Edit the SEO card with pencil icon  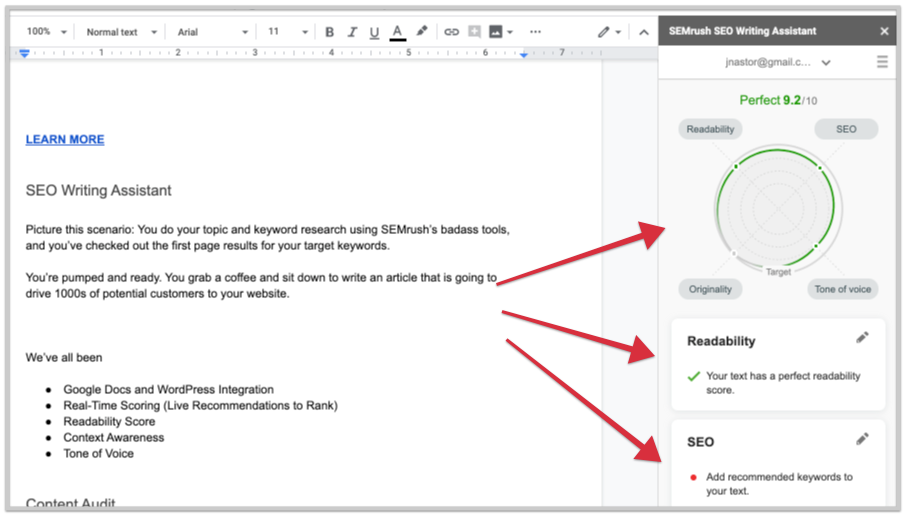[x=862, y=440]
